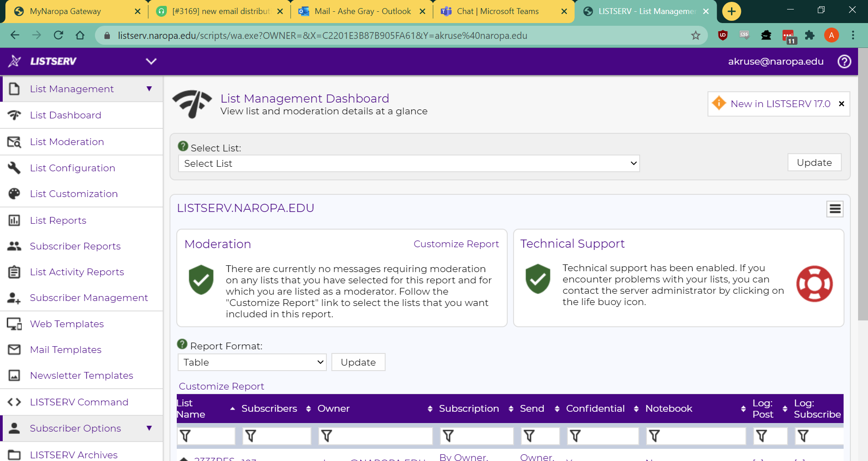Click the Subscriber Reports people icon
868x461 pixels.
14,246
